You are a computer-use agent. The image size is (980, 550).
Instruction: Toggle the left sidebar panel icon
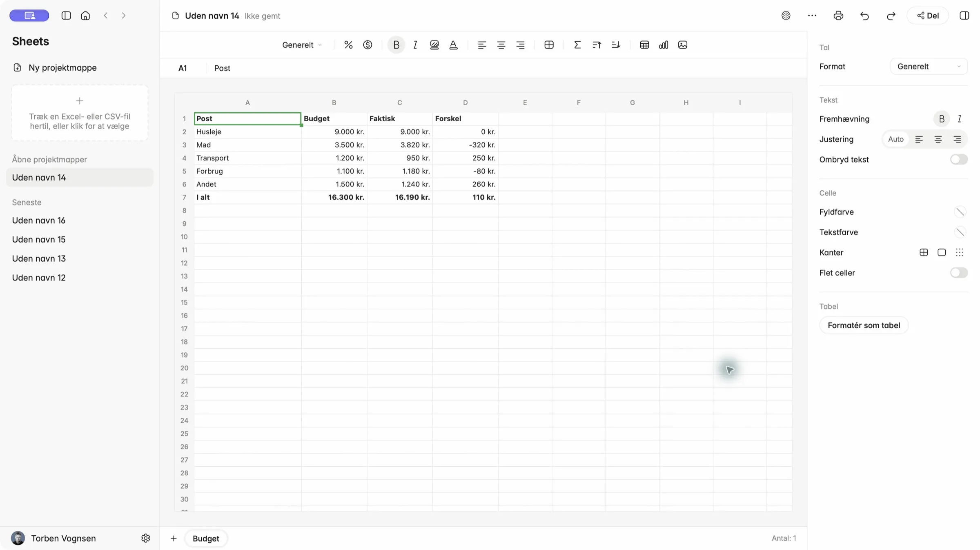pos(66,16)
